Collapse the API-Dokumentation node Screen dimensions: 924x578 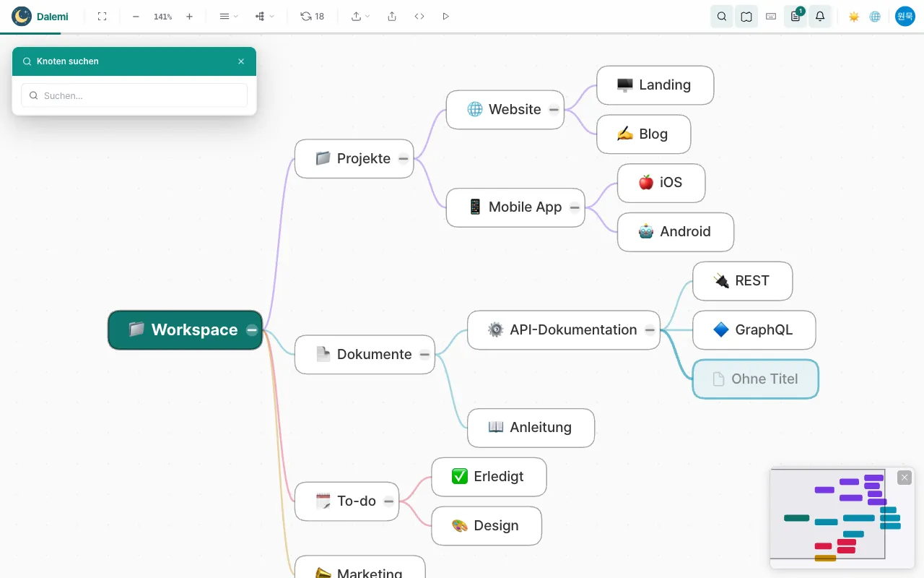click(x=650, y=330)
